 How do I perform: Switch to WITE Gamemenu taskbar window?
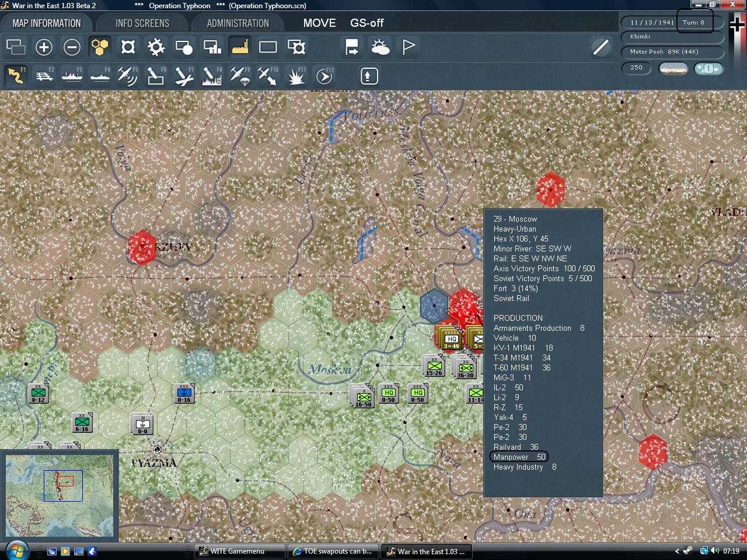coord(239,551)
